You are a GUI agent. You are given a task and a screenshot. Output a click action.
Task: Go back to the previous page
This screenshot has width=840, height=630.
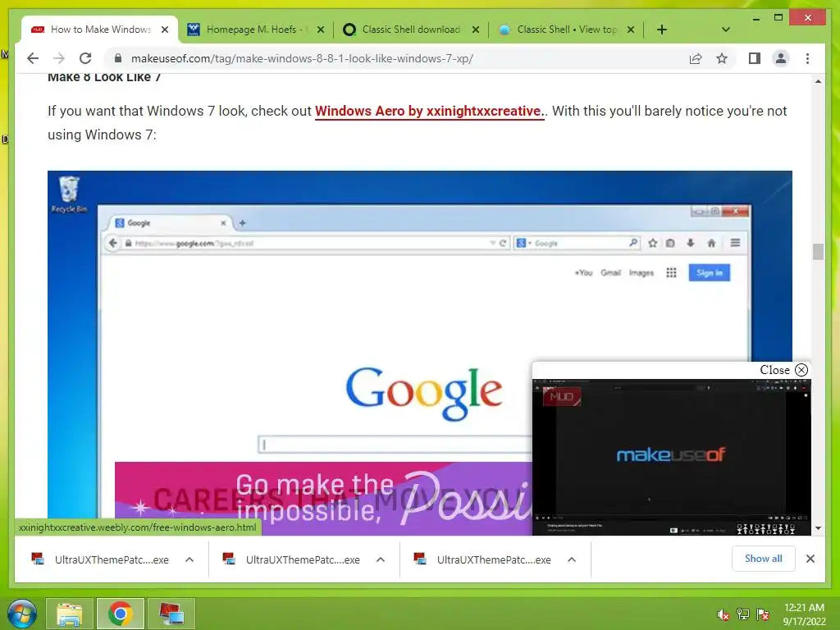pos(33,58)
